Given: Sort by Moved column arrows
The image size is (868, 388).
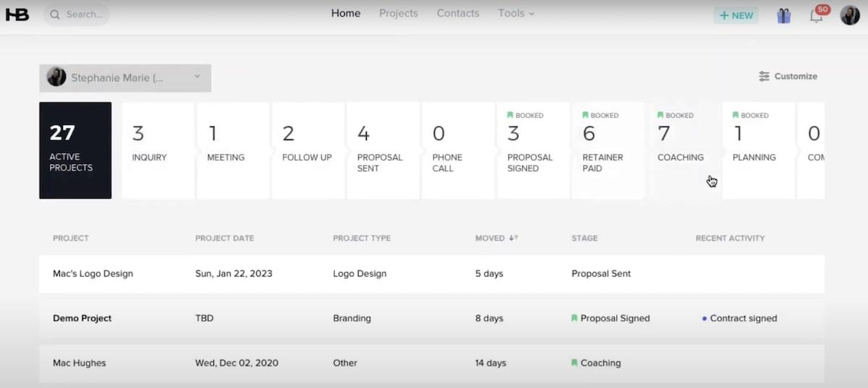Looking at the screenshot, I should 514,238.
